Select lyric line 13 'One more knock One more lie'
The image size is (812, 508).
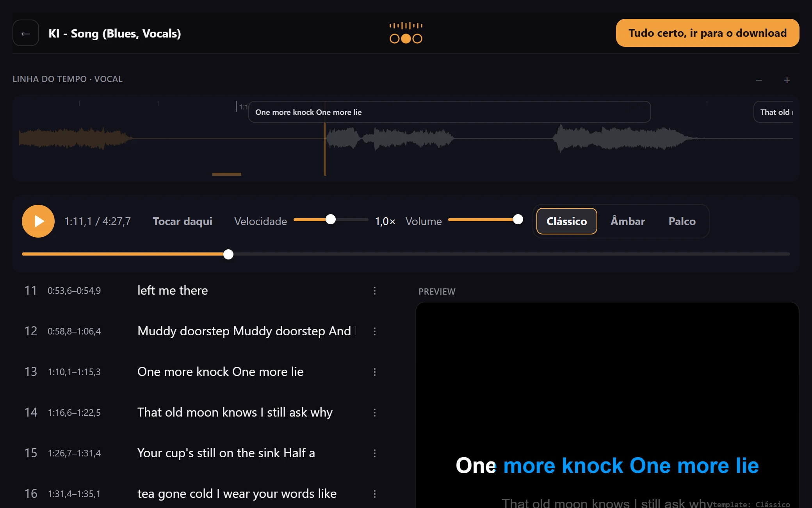click(221, 372)
